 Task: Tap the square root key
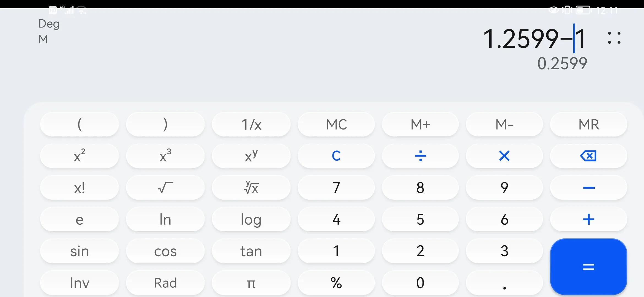click(x=165, y=188)
